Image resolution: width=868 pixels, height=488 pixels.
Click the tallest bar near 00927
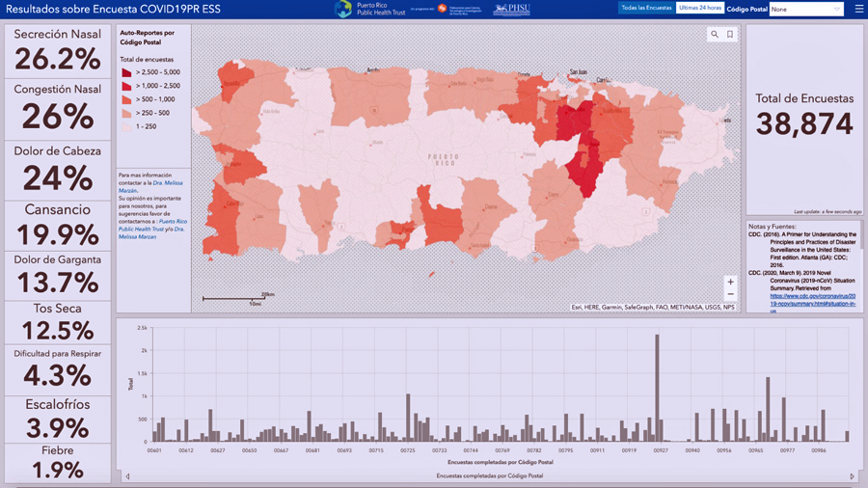(x=657, y=388)
